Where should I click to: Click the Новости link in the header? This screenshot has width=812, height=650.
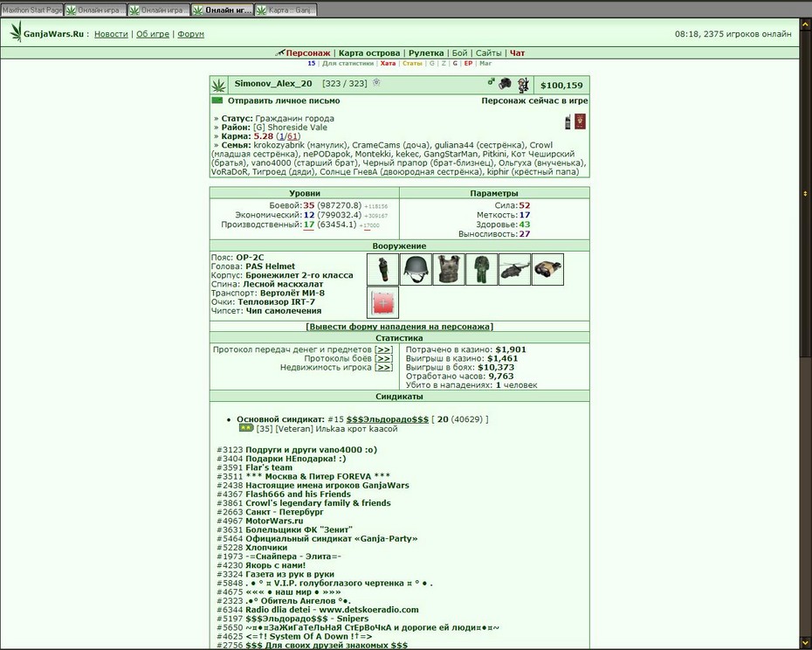point(111,34)
